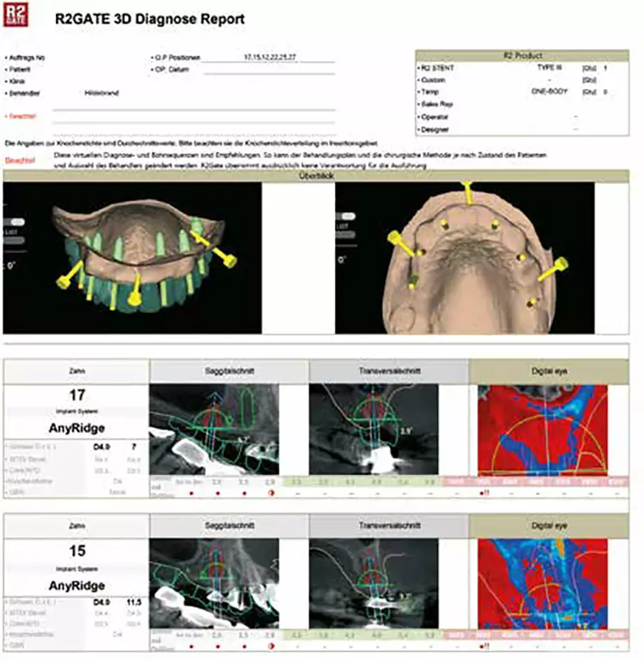Open the right occlusal 3D overview image
Image resolution: width=644 pixels, height=662 pixels.
click(465, 258)
